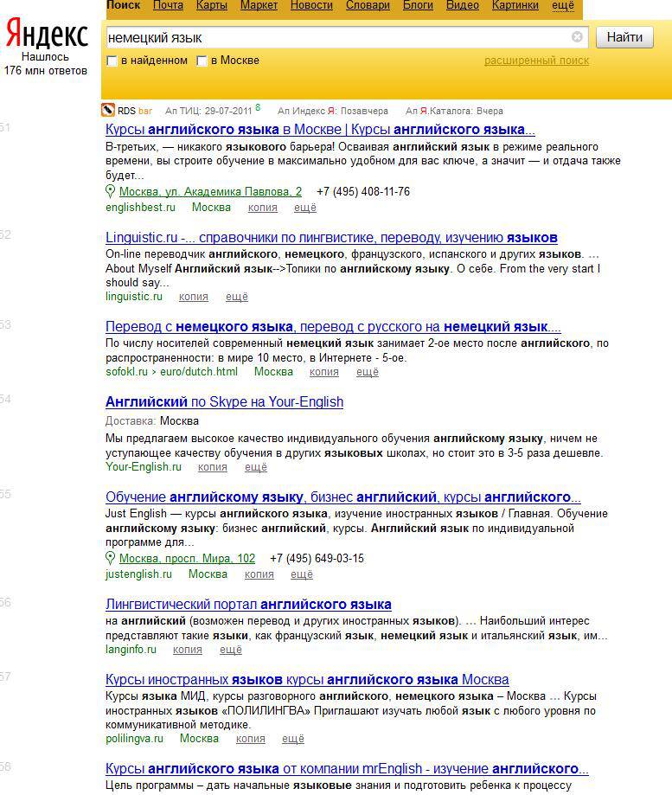Expand 'ещё' for englishbest.ru result
Viewport: 672px width, 795px height.
[x=305, y=208]
